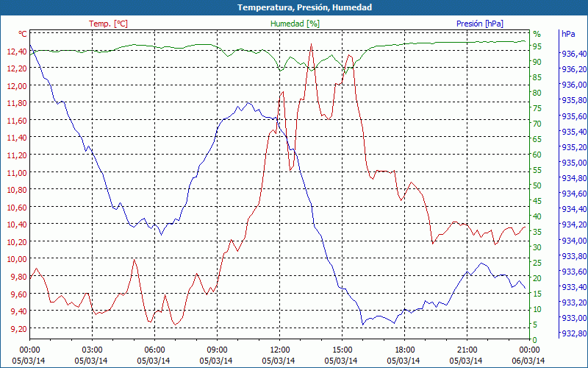Click humidity axis value 25
This screenshot has width=588, height=368.
[537, 263]
